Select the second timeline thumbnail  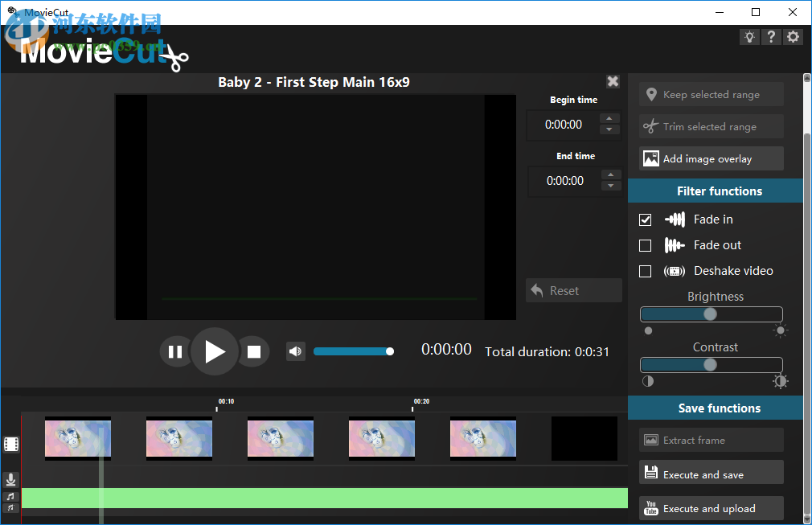click(179, 438)
